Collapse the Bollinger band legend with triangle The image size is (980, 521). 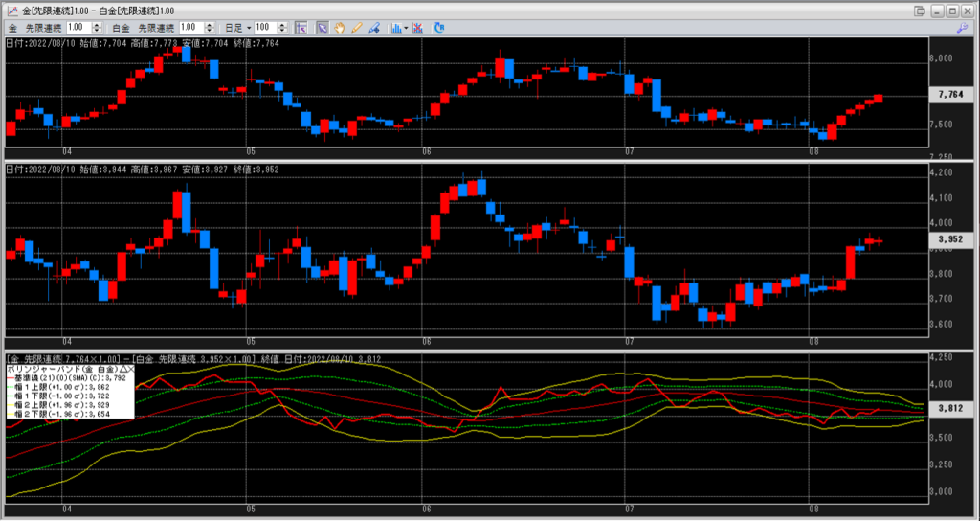coord(123,369)
